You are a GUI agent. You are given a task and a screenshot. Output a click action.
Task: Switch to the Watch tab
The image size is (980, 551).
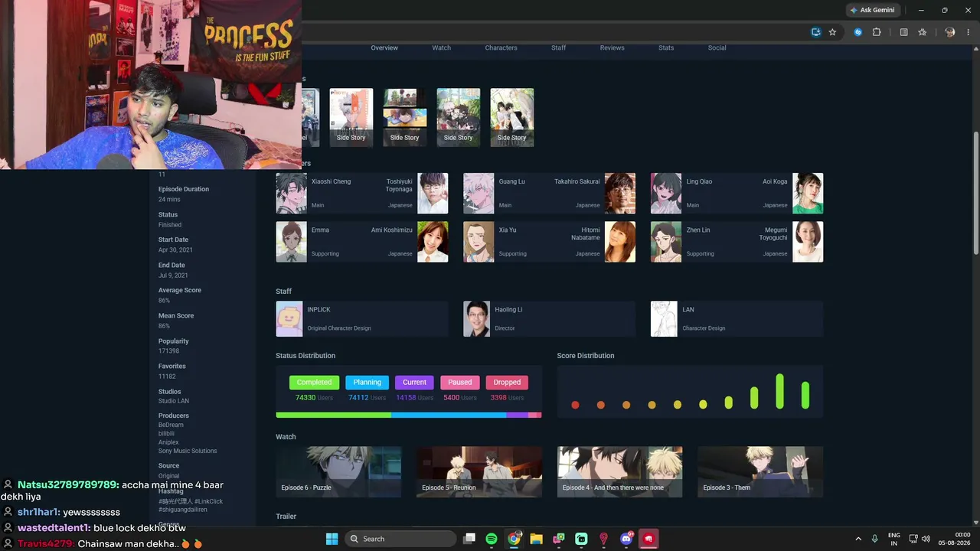442,47
